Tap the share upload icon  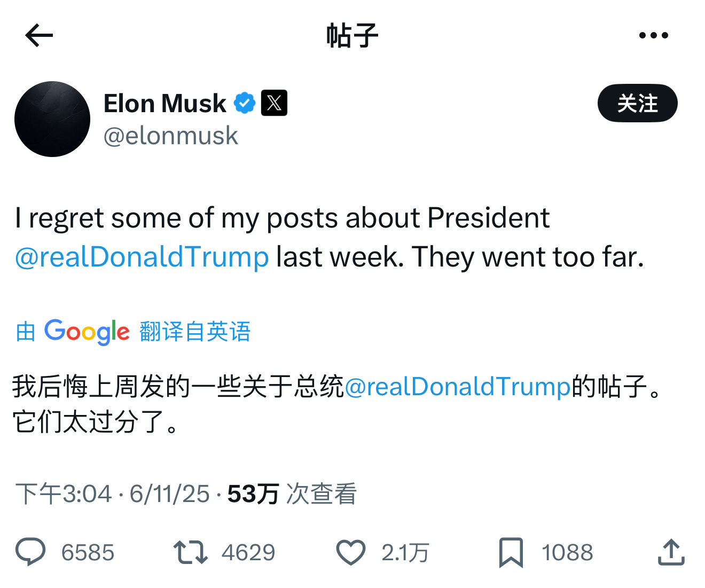point(671,552)
